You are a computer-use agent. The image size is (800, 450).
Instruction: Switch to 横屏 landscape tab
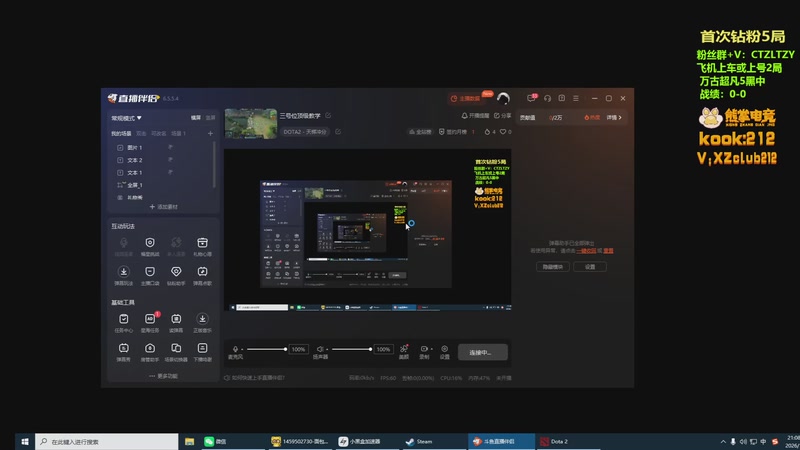click(x=196, y=118)
